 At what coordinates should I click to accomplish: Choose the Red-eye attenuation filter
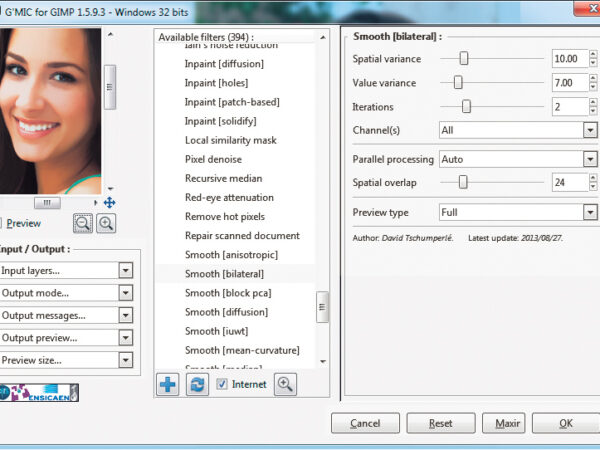(x=231, y=197)
